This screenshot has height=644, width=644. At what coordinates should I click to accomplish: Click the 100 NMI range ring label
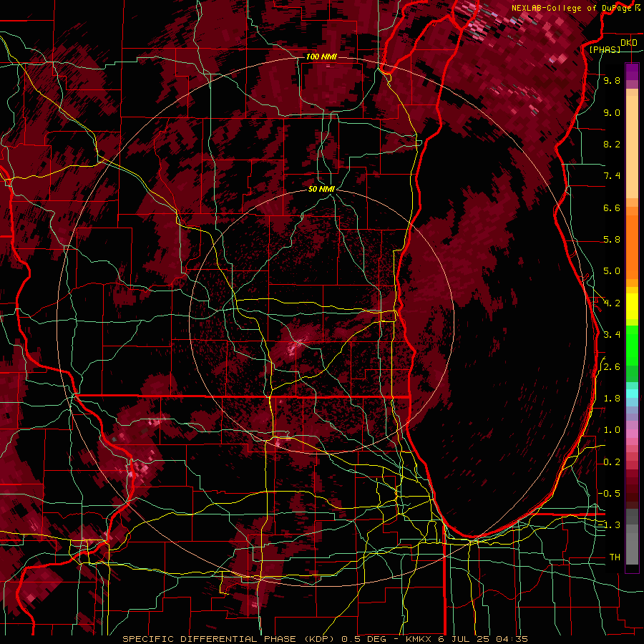pyautogui.click(x=321, y=57)
